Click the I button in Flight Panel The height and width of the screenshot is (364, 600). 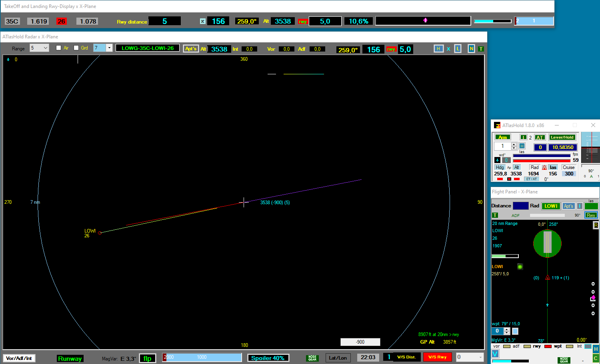coord(580,206)
